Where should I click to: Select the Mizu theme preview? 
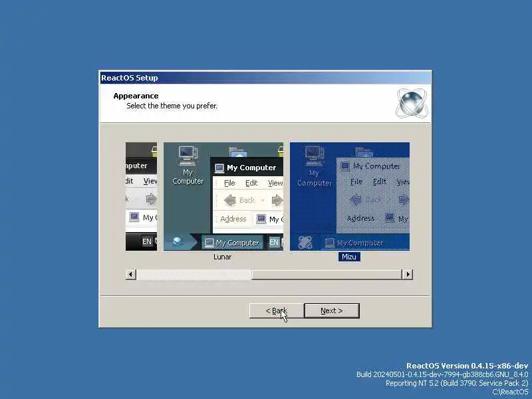click(350, 196)
